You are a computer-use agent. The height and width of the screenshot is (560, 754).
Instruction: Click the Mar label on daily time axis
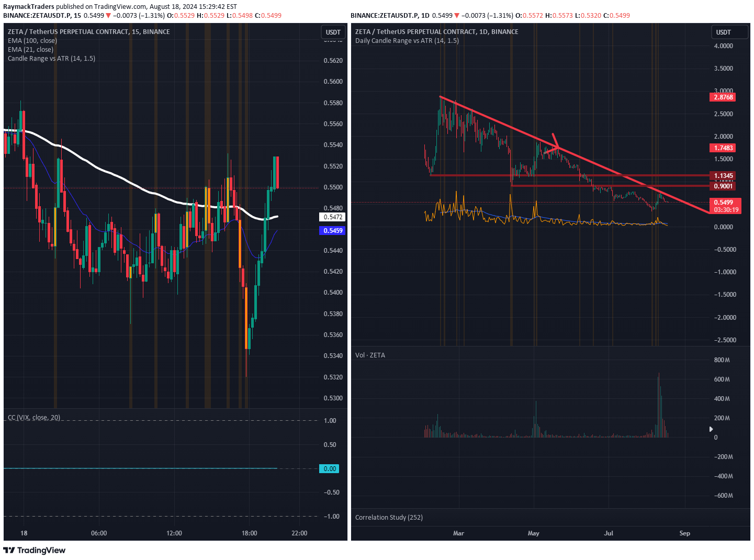coord(458,533)
